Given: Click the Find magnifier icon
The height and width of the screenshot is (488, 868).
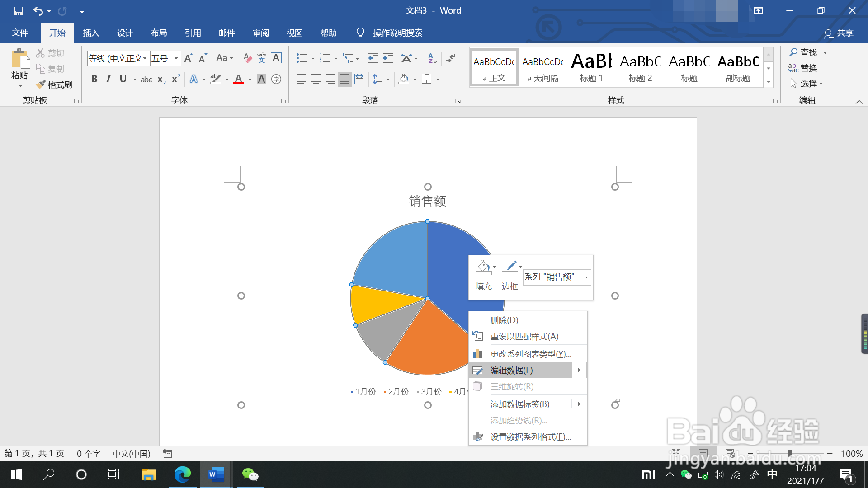Looking at the screenshot, I should point(793,52).
